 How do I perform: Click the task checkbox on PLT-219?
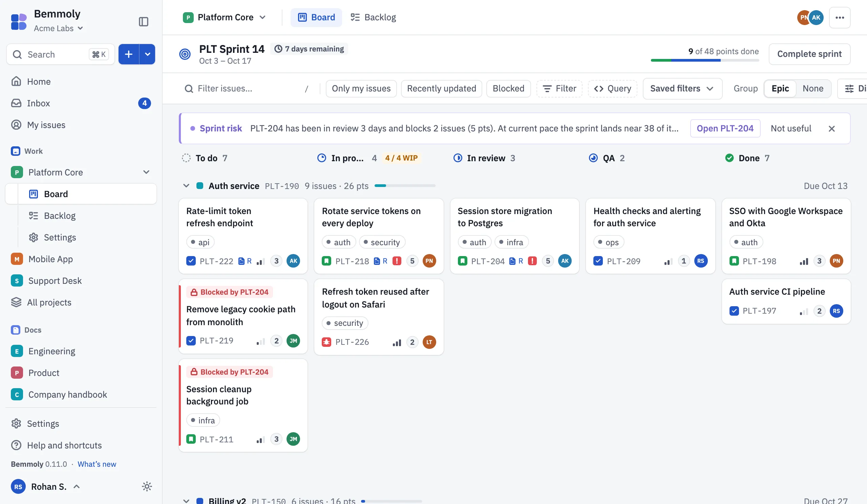191,341
